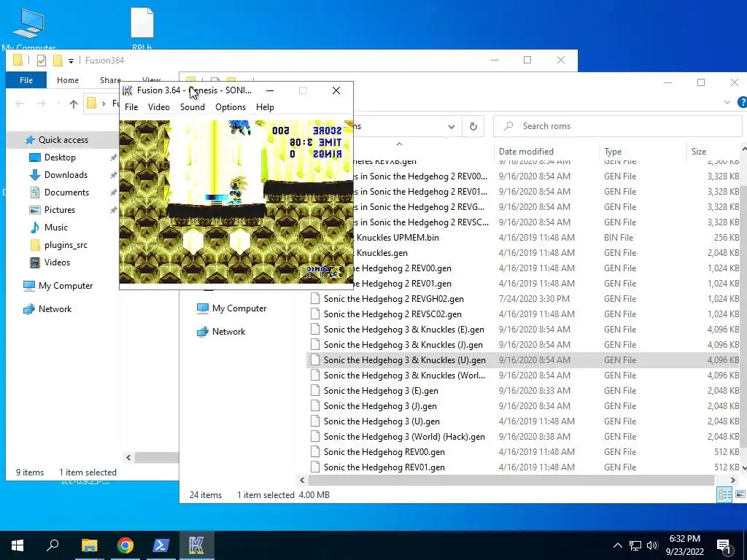
Task: Expand the ribbon chevron in roms window
Action: pyautogui.click(x=727, y=102)
